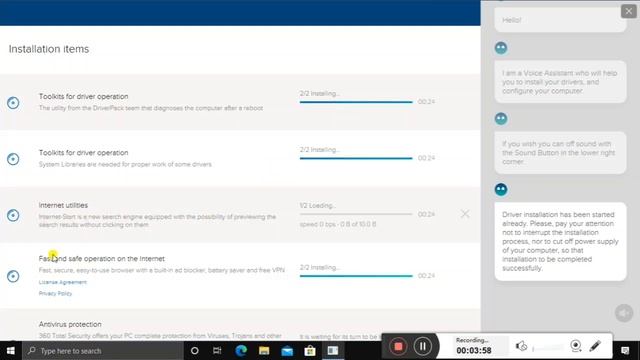
Task: Open the License Agreement link
Action: click(62, 282)
